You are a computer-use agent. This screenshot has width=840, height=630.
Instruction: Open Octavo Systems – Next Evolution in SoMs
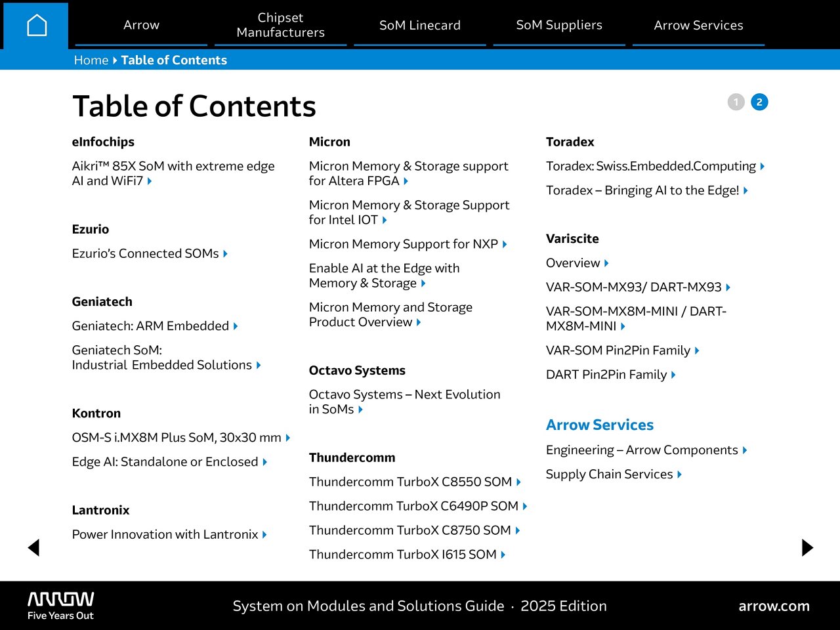(405, 402)
